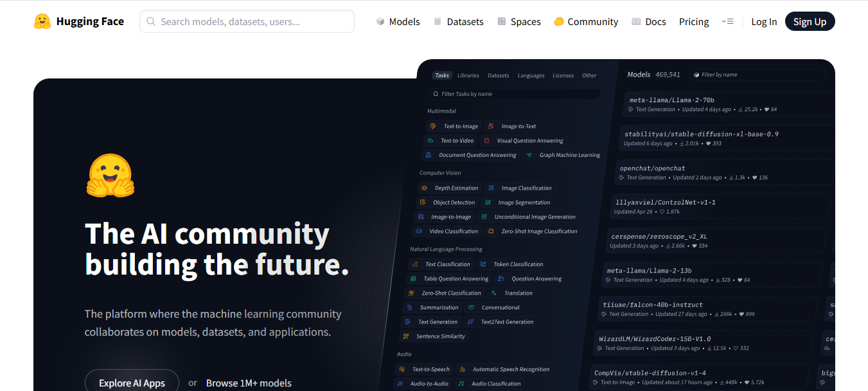This screenshot has height=391, width=868.
Task: Select the Automatic Speech Recognition tag
Action: click(x=504, y=369)
